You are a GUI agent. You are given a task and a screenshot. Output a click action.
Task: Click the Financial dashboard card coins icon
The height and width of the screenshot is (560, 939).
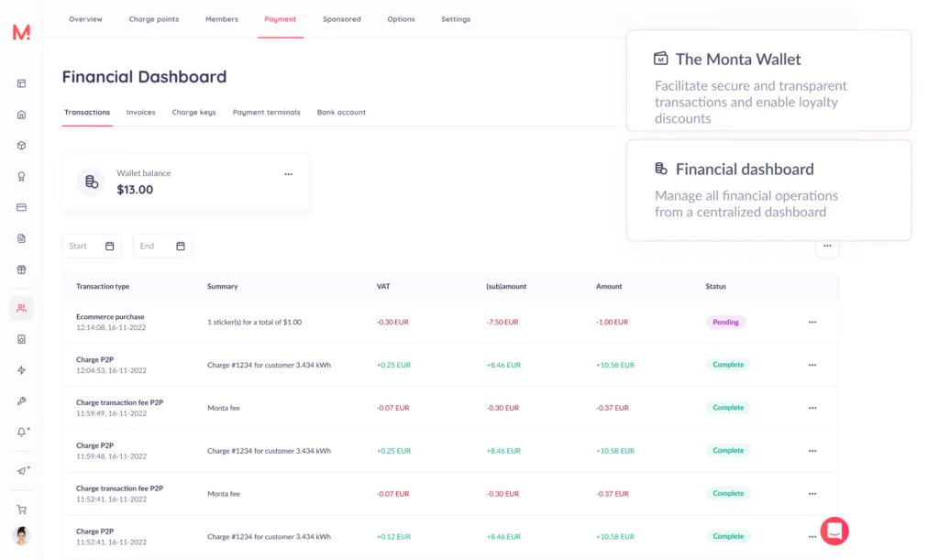(660, 169)
